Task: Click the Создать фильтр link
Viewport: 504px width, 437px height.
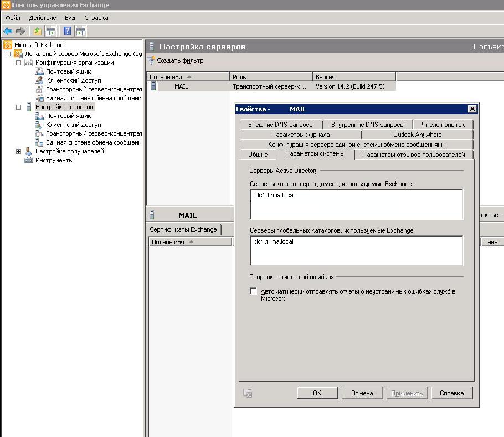Action: [x=180, y=60]
